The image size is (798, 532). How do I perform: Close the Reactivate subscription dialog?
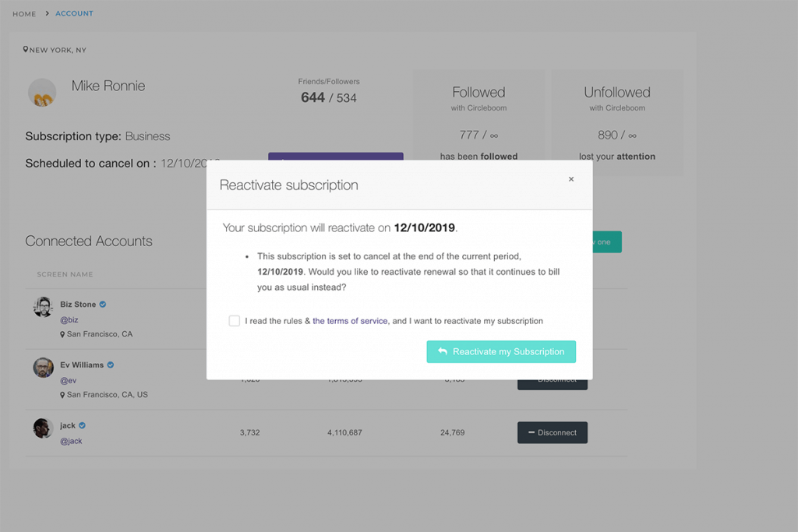tap(571, 179)
